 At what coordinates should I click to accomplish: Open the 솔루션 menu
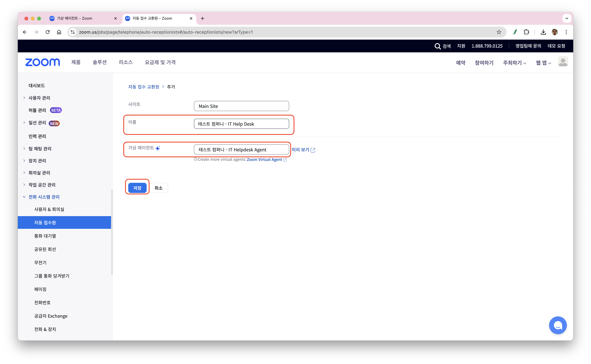[99, 62]
